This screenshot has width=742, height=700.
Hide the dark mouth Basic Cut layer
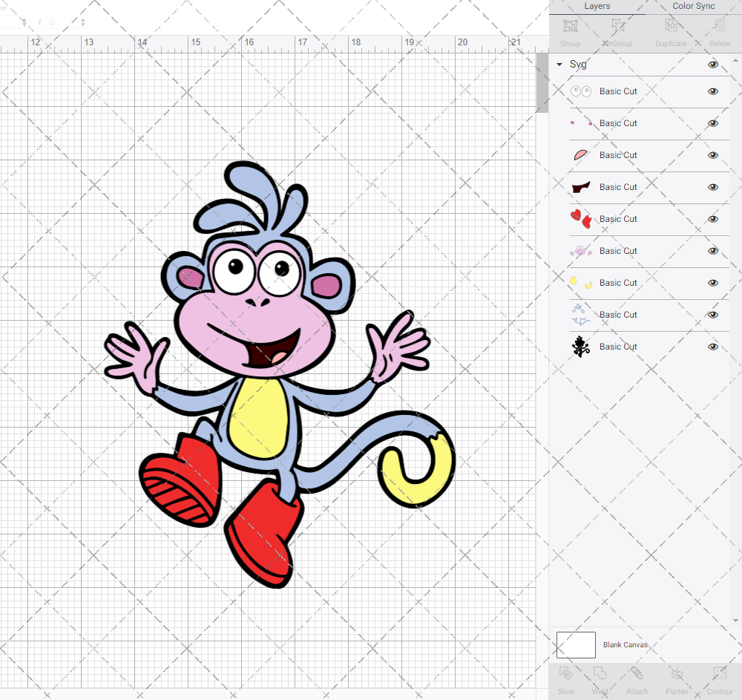712,187
